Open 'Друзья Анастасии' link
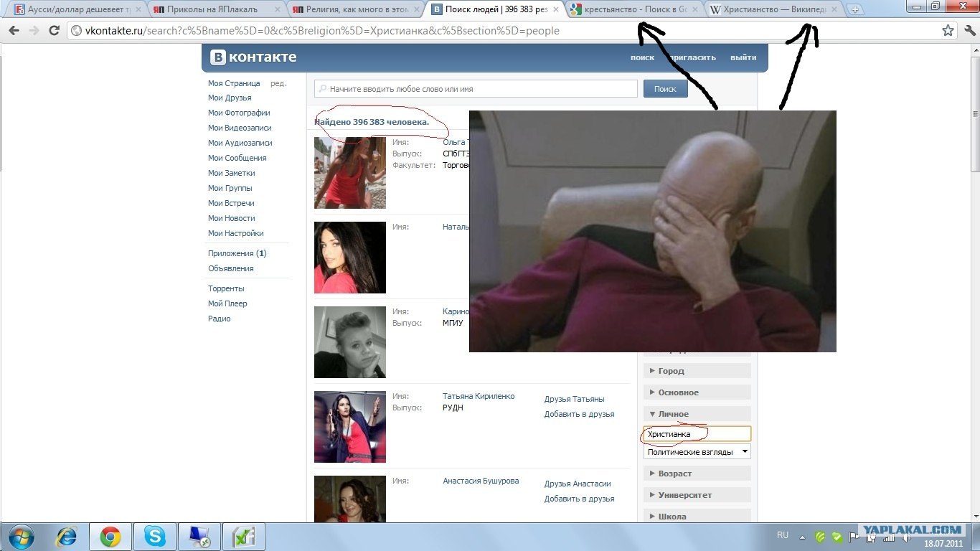 (x=578, y=484)
